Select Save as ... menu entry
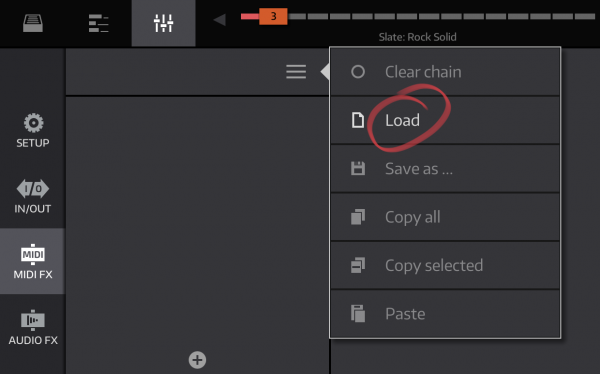 click(x=445, y=168)
